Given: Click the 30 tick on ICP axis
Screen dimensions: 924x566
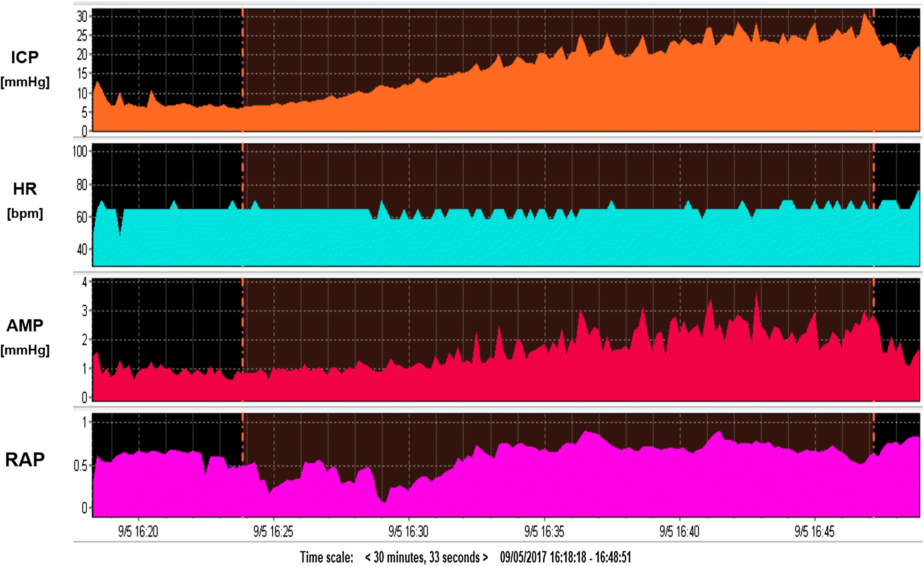Looking at the screenshot, I should [82, 16].
